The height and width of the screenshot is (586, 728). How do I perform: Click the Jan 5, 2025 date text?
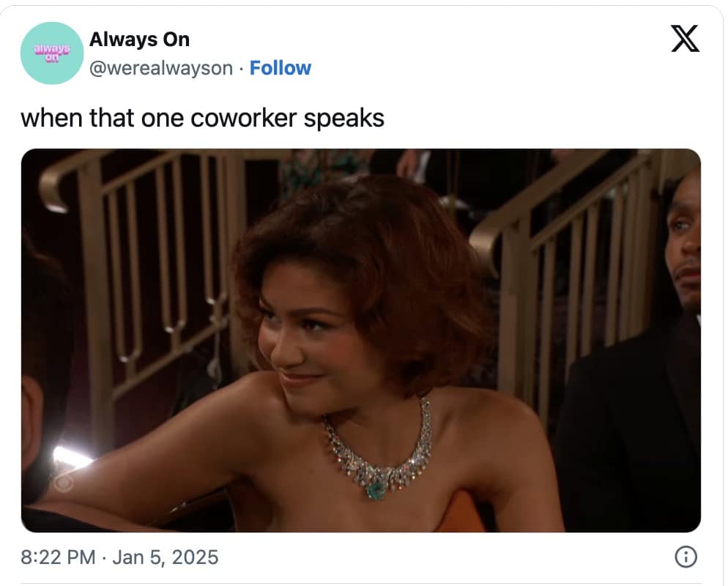coord(166,557)
